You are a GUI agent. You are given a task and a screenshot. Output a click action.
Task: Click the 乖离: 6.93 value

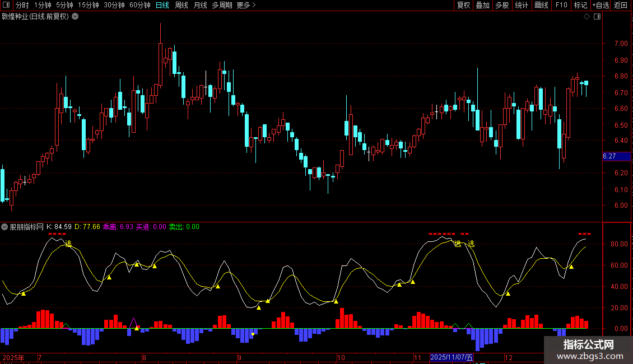pyautogui.click(x=118, y=227)
